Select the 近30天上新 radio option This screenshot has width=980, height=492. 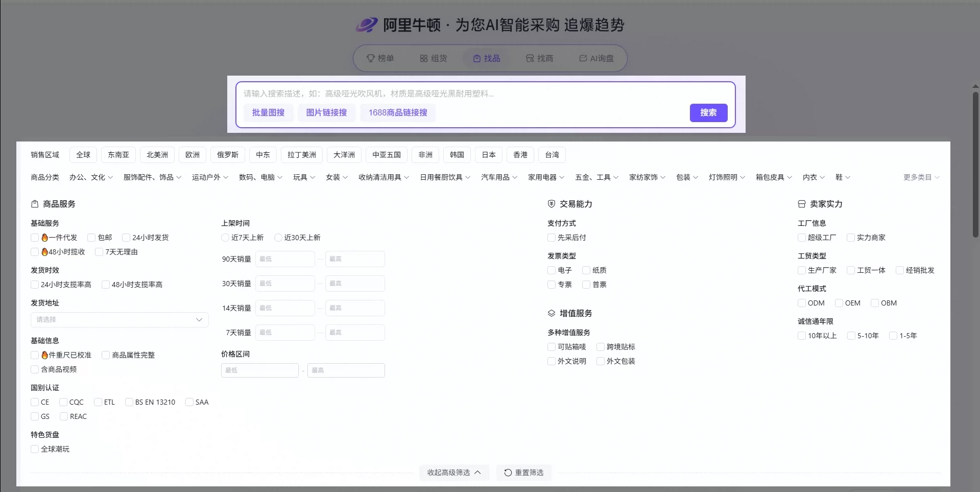click(278, 238)
